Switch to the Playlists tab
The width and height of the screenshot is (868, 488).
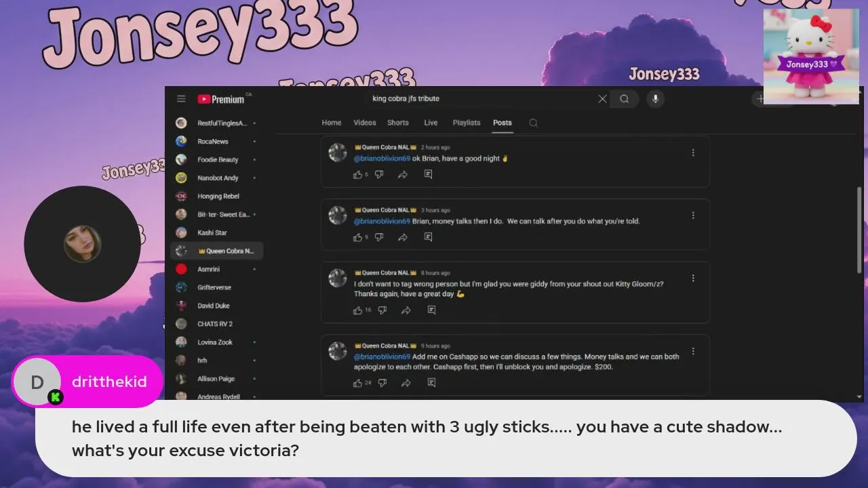(x=466, y=123)
